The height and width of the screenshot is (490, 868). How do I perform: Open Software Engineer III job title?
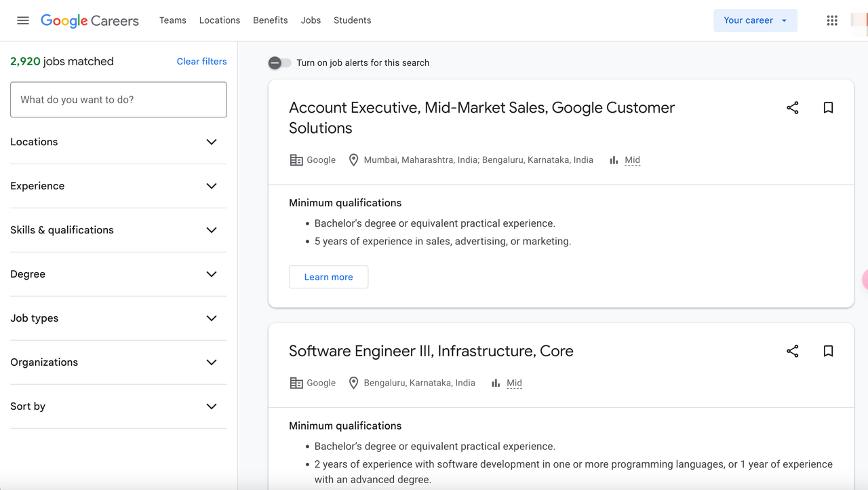pyautogui.click(x=431, y=351)
